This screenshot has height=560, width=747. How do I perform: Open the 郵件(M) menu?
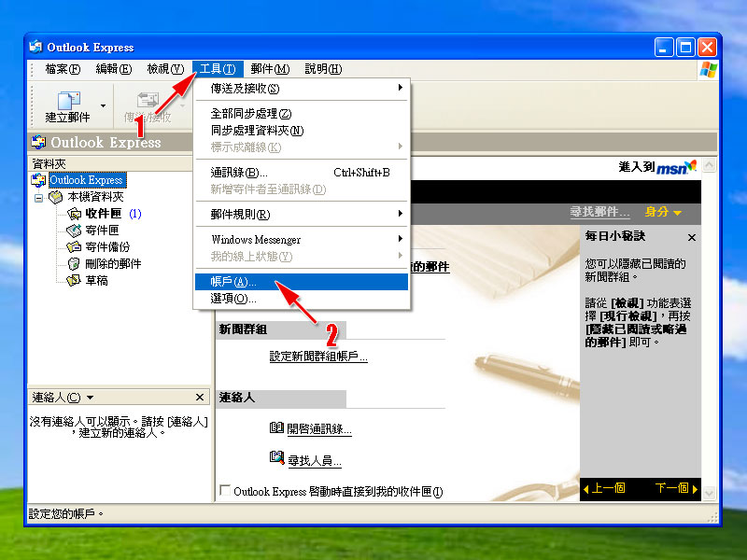270,69
